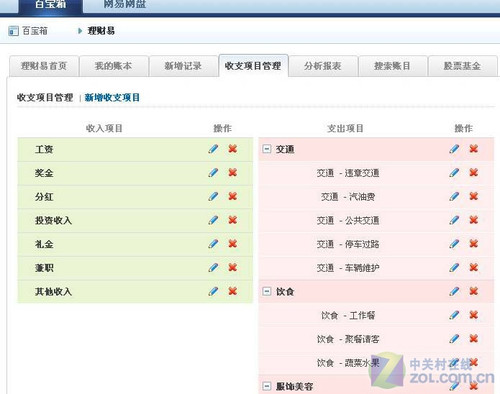
Task: Edit the 其他收入 item
Action: click(213, 291)
